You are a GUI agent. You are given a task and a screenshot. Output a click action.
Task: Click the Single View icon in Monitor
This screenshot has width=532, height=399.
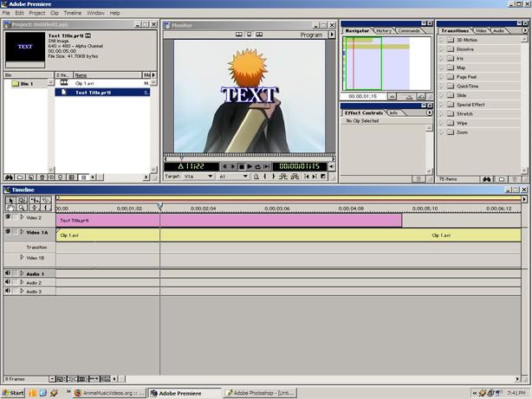point(249,35)
